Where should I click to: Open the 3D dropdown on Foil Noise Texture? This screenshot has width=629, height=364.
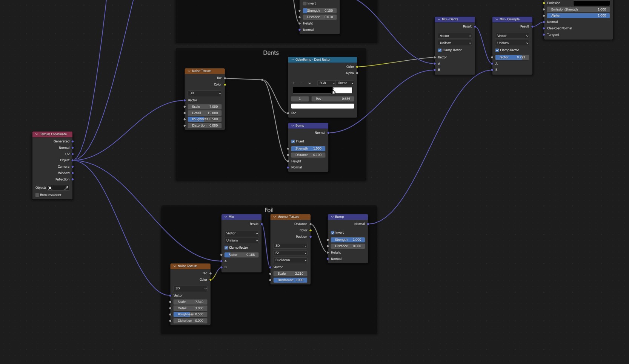191,288
